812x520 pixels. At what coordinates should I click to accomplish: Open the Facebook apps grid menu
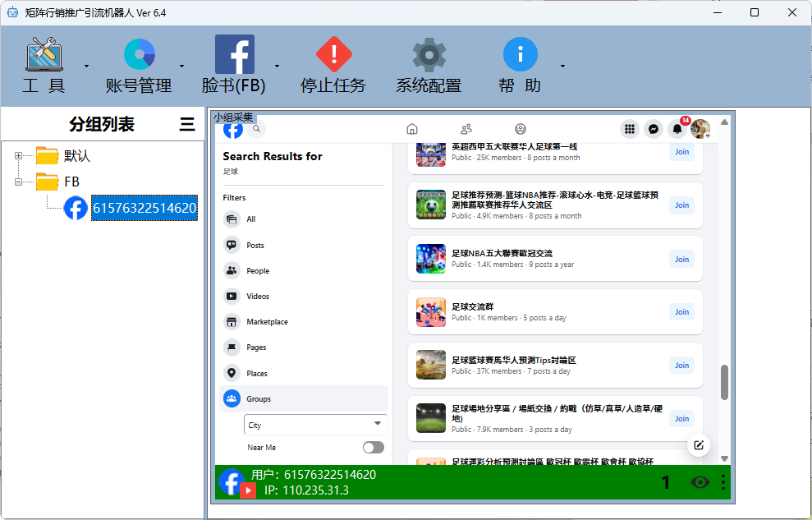(x=630, y=129)
